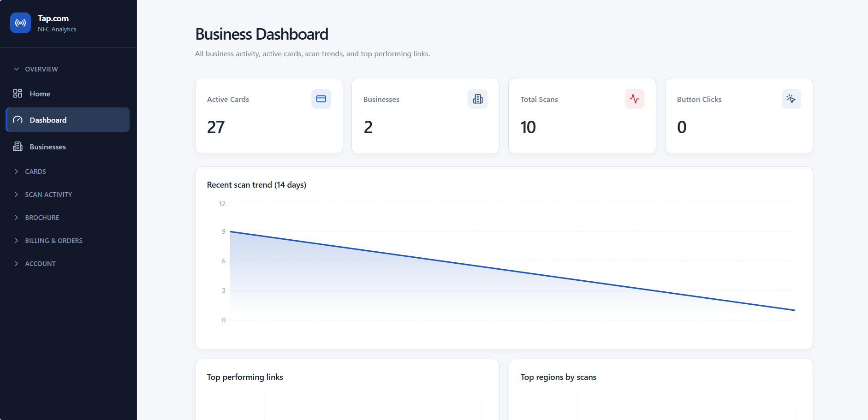
Task: Click the Tap.com NFC logo icon
Action: pyautogui.click(x=20, y=23)
